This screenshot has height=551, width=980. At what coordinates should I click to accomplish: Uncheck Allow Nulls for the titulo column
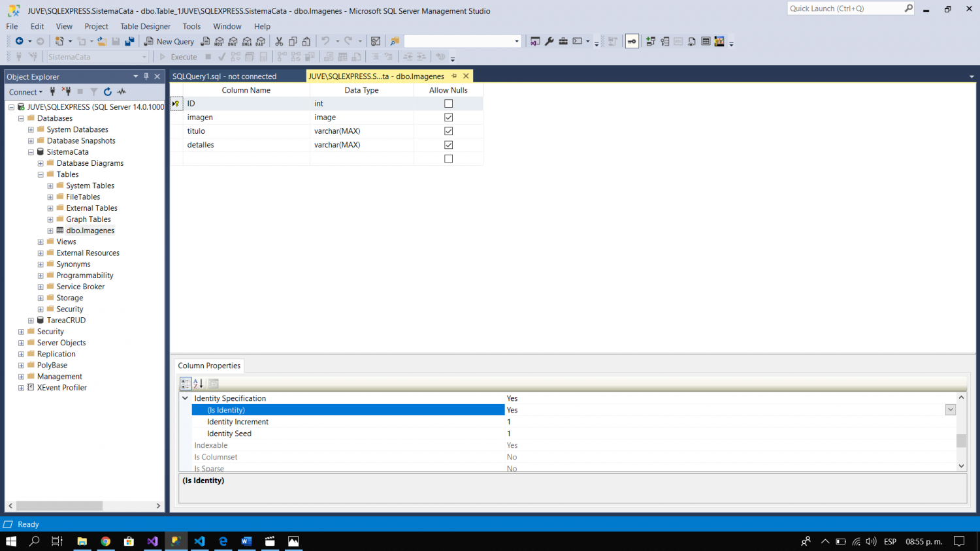pos(448,131)
